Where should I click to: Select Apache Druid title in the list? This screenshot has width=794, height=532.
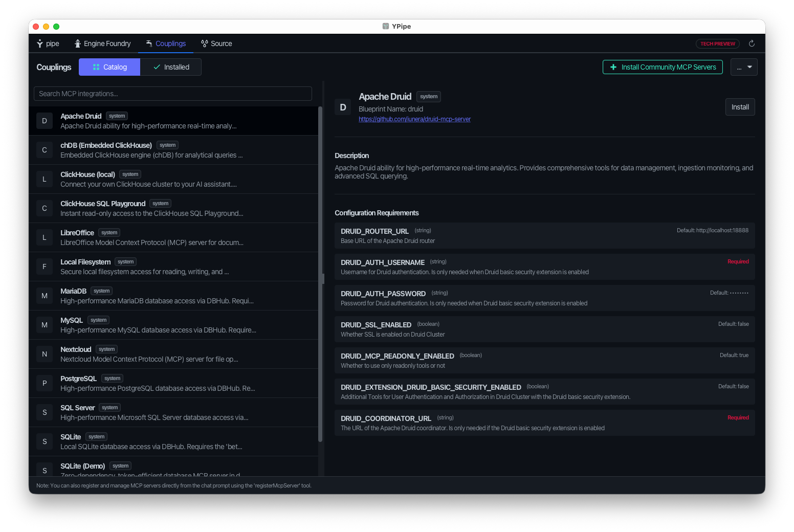click(81, 116)
